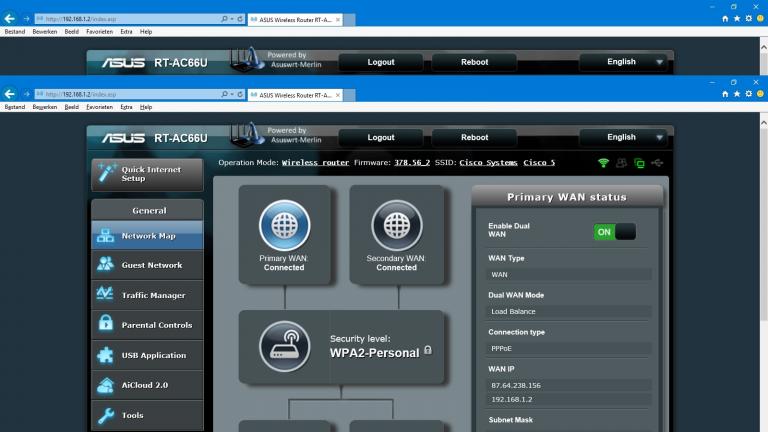This screenshot has height=432, width=768.
Task: Toggle Enable Dual WAN switch off
Action: coord(615,232)
